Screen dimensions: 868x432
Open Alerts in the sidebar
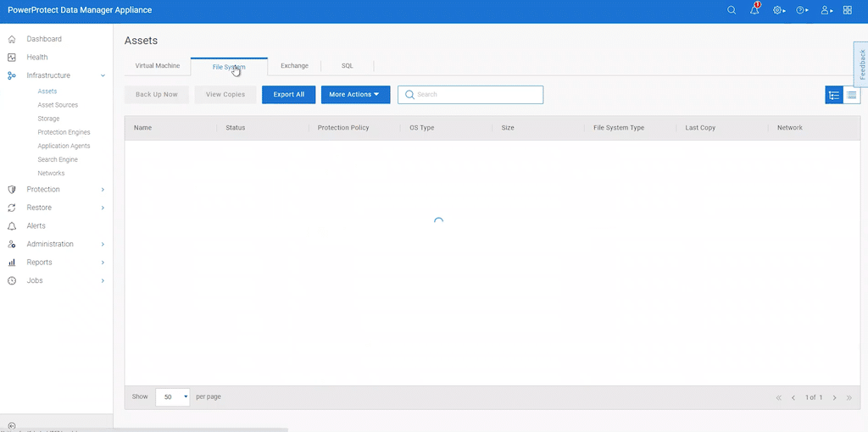point(36,226)
